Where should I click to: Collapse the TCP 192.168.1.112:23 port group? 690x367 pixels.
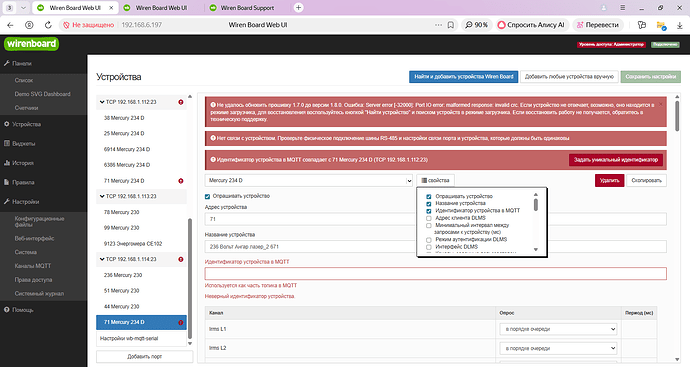click(x=102, y=102)
